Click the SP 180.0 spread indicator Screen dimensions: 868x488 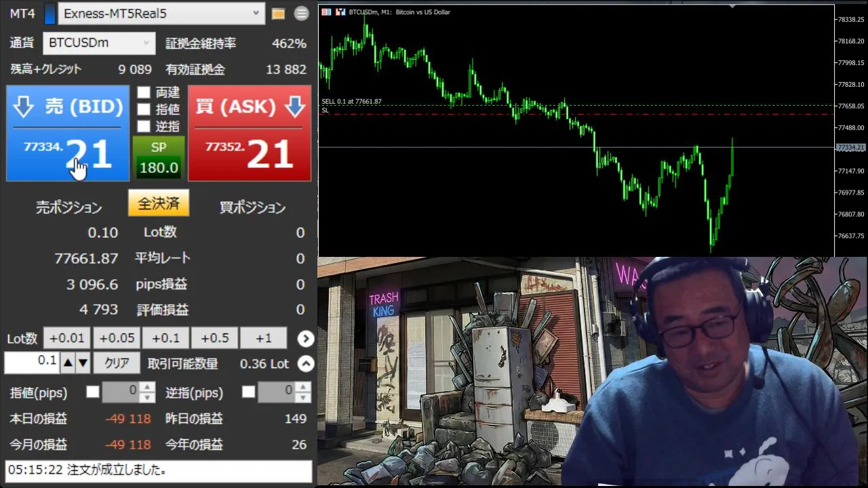tap(159, 158)
